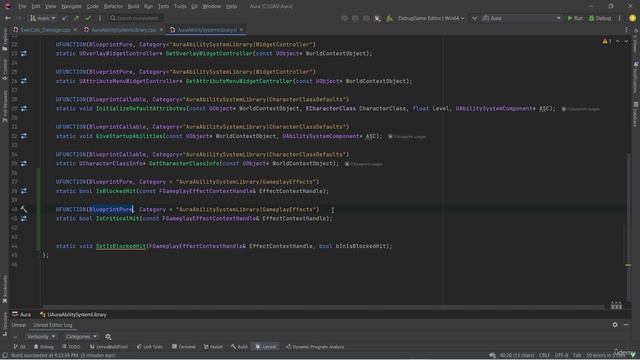Close the AuraAbilitySystemLibrary.h tab
This screenshot has height=360, width=640.
(x=242, y=30)
